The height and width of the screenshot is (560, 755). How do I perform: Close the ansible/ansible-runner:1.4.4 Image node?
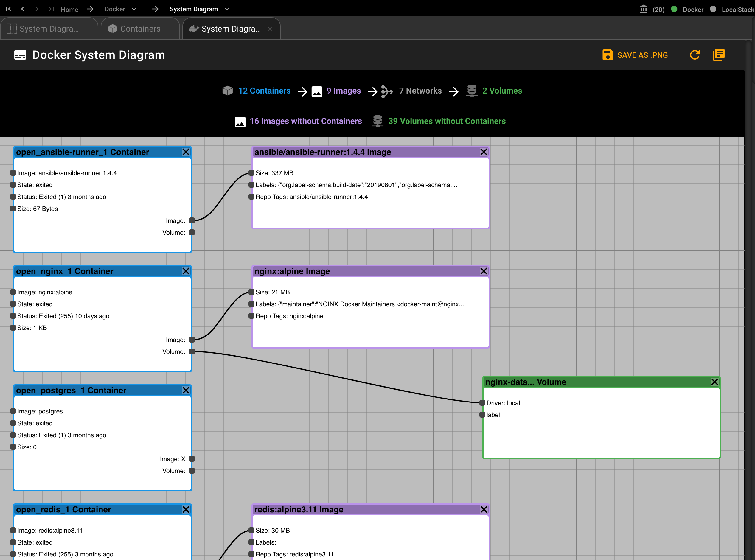(484, 152)
